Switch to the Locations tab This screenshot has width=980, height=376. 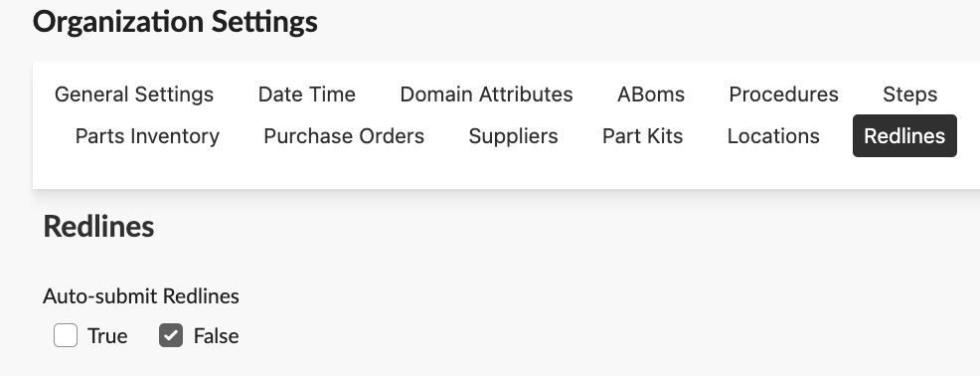pyautogui.click(x=773, y=135)
